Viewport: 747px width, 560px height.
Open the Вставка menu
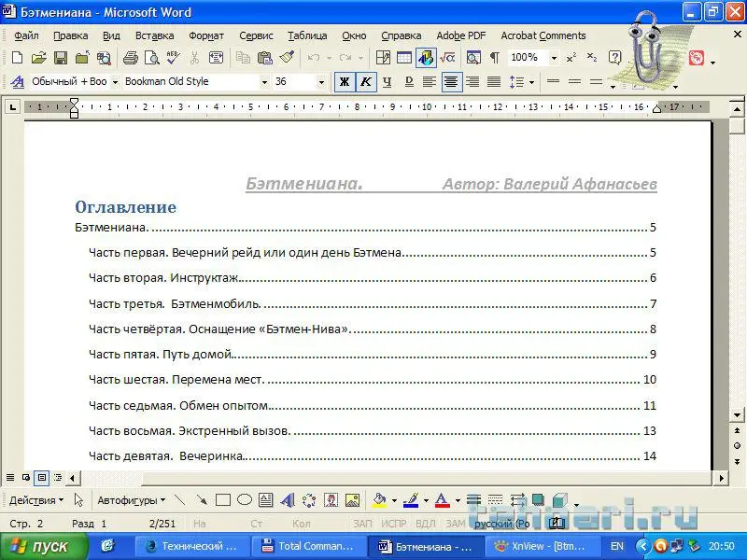[154, 35]
